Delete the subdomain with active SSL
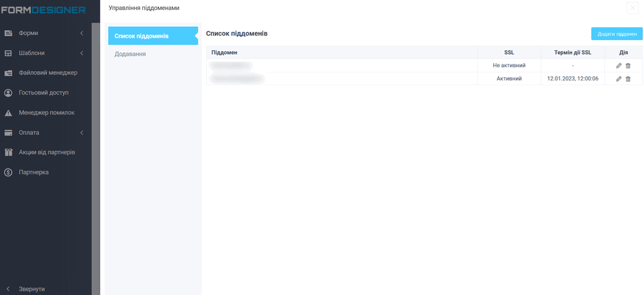This screenshot has height=295, width=644. click(629, 79)
